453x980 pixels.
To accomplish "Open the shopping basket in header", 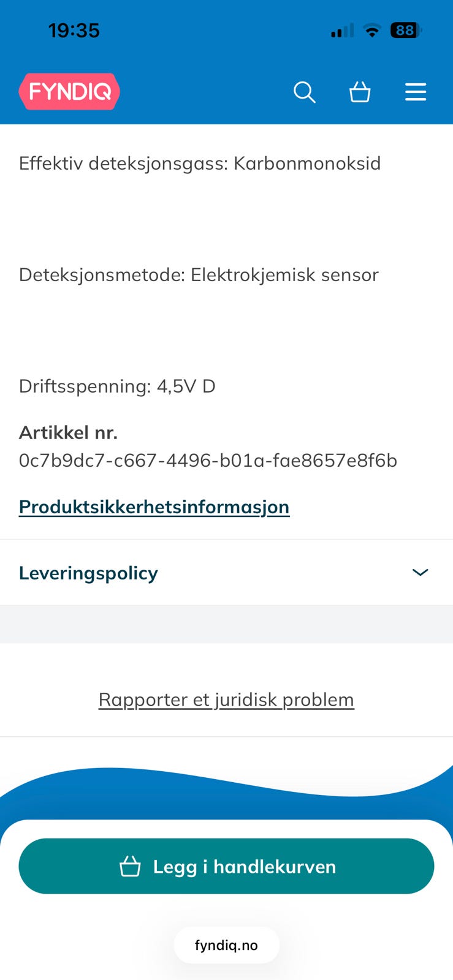I will [360, 92].
